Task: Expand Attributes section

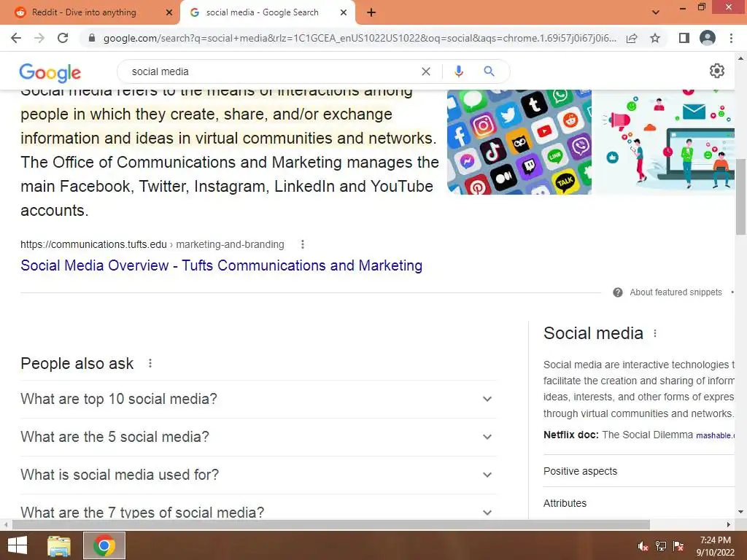Action: (x=639, y=503)
